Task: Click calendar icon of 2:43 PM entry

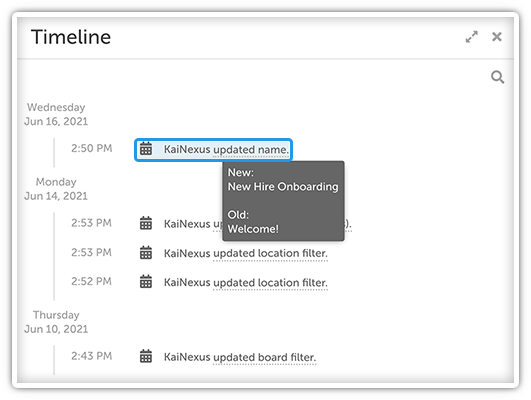Action: coord(146,356)
